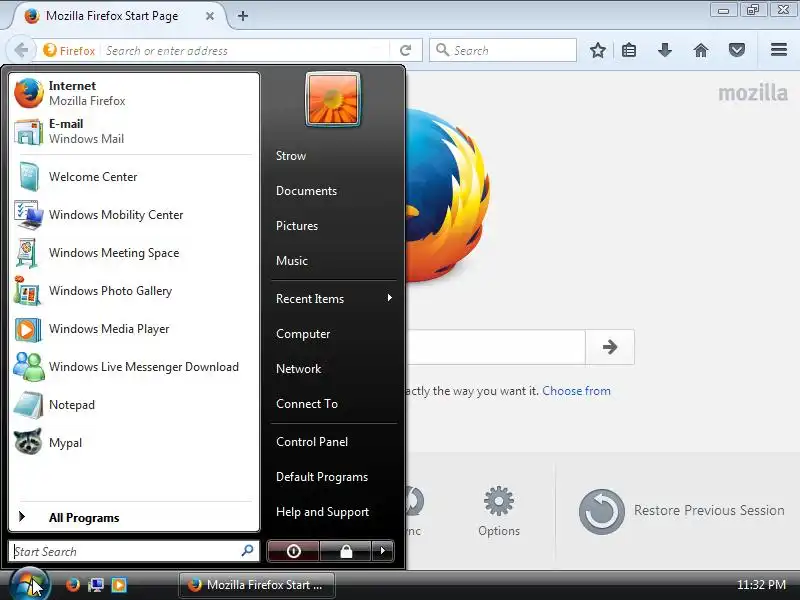Expand Recent Items submenu
The height and width of the screenshot is (600, 800).
click(x=334, y=298)
